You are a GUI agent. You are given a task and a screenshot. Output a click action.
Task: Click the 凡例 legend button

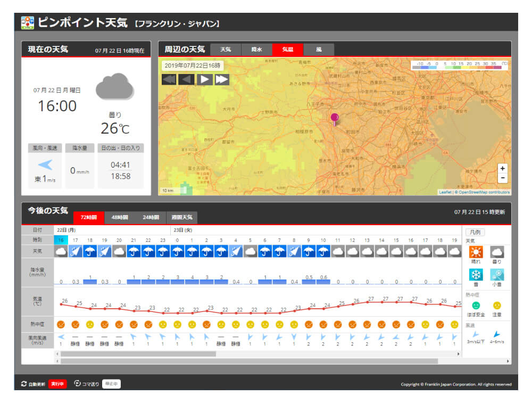[x=475, y=232]
